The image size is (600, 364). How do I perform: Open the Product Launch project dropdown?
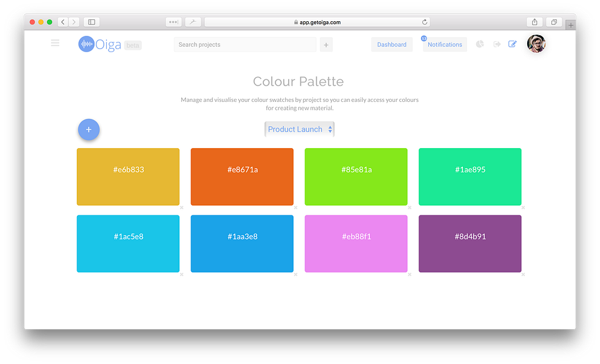point(299,129)
